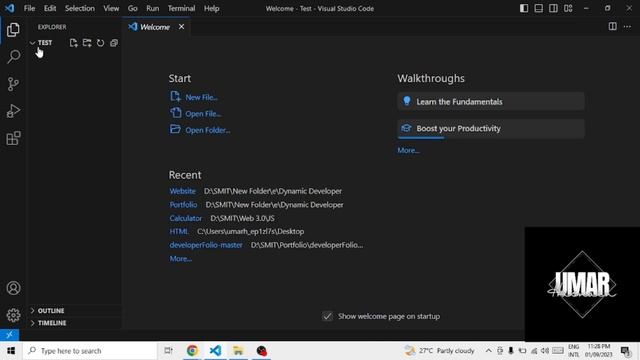The height and width of the screenshot is (360, 640).
Task: Open the Source Control view
Action: point(13,84)
